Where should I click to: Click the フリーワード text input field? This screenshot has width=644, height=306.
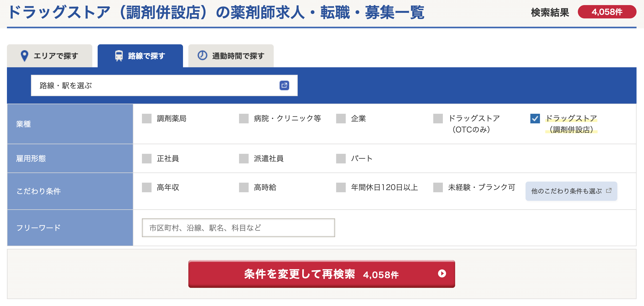pos(238,228)
